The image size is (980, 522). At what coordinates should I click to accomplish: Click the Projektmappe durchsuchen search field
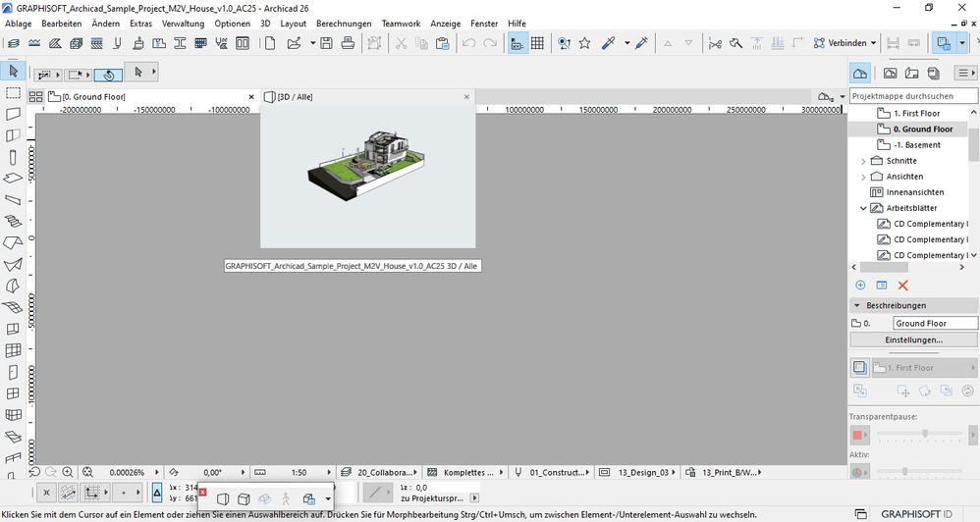point(913,97)
